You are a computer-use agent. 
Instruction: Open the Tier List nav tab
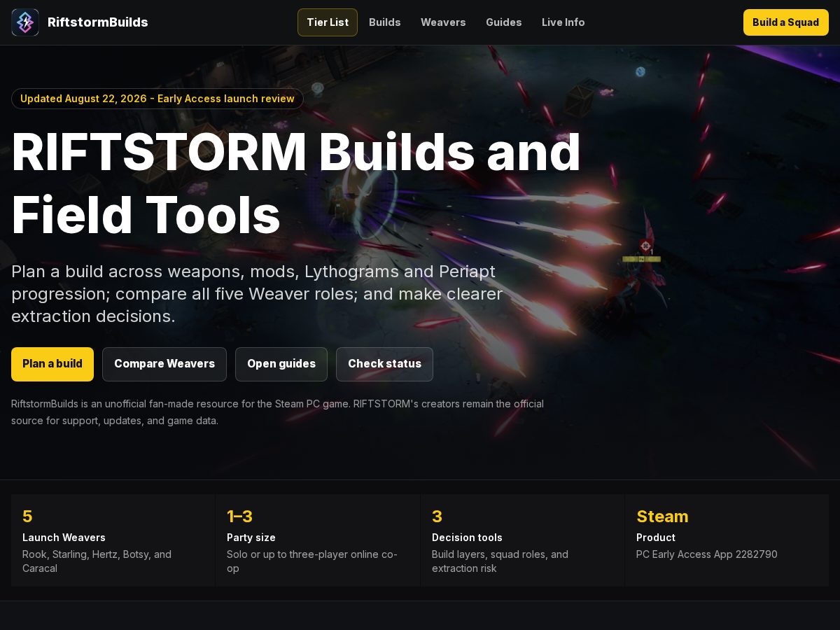[x=328, y=22]
